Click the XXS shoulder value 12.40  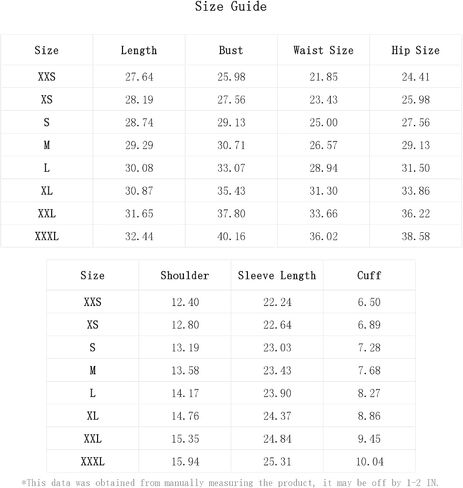[185, 302]
